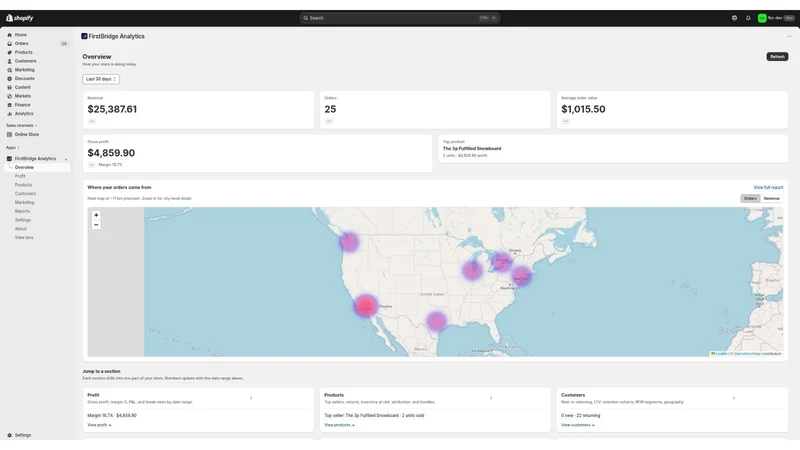Select Settings in the app submenu

[x=22, y=220]
